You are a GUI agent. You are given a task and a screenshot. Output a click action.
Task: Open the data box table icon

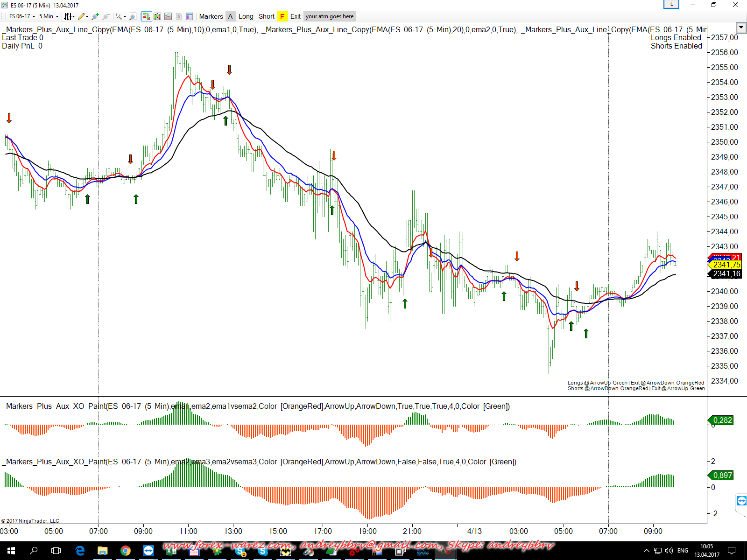coord(190,16)
